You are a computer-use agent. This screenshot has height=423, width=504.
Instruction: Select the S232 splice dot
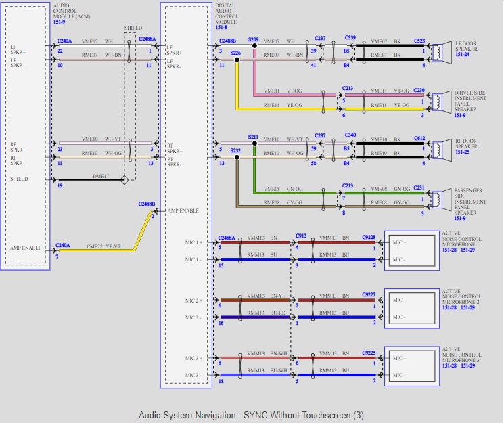click(x=237, y=157)
